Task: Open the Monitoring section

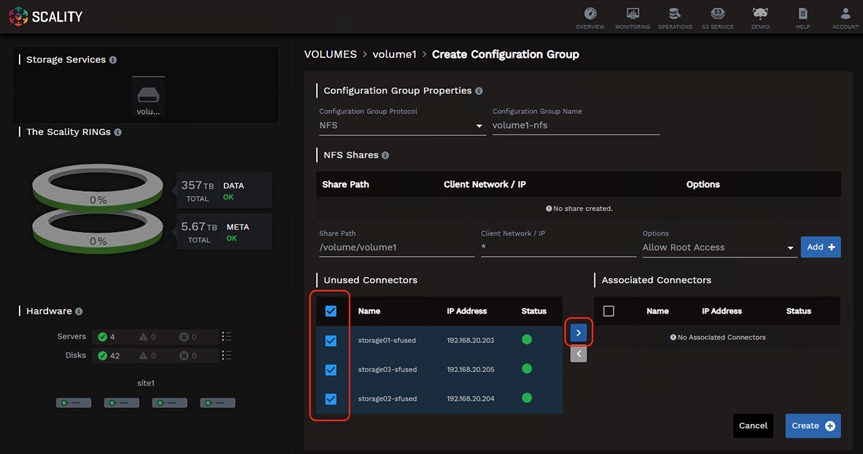Action: coord(632,18)
